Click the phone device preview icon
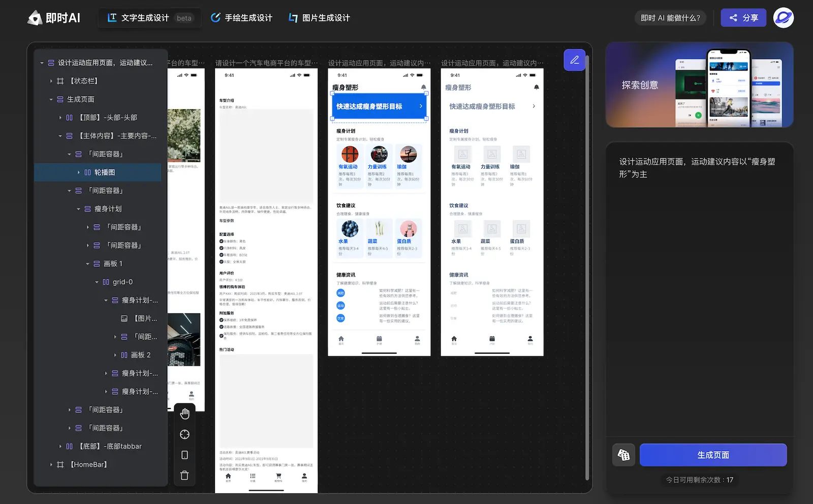The width and height of the screenshot is (813, 504). coord(184,455)
